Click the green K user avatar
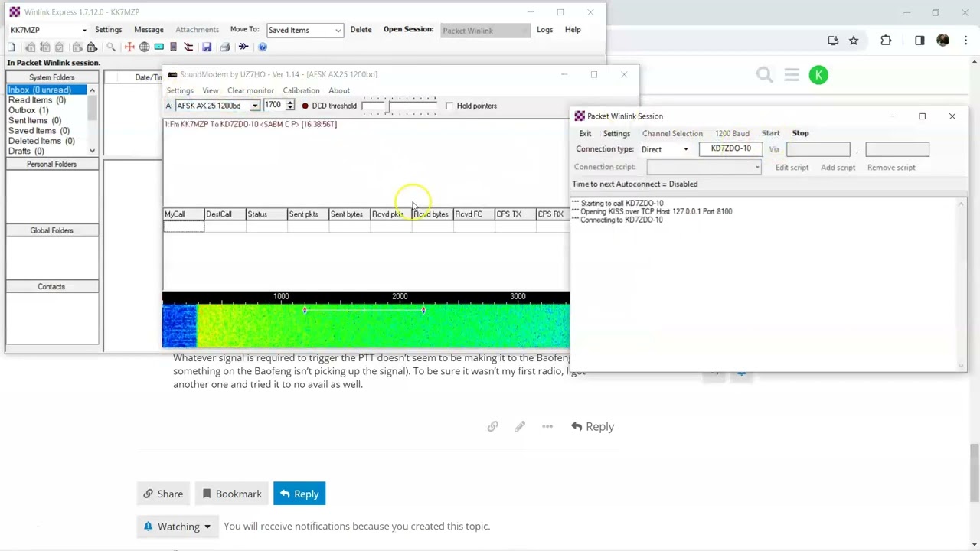This screenshot has width=980, height=551. [818, 75]
